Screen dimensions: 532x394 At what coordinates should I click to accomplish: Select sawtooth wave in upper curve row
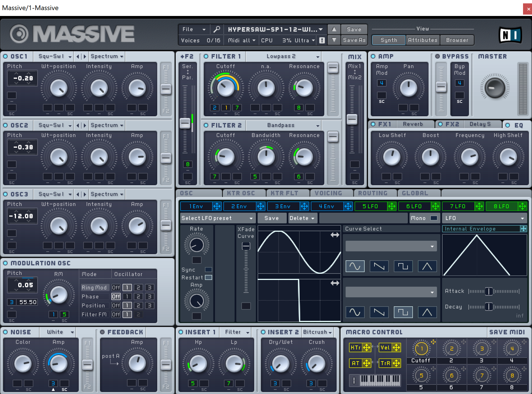379,266
